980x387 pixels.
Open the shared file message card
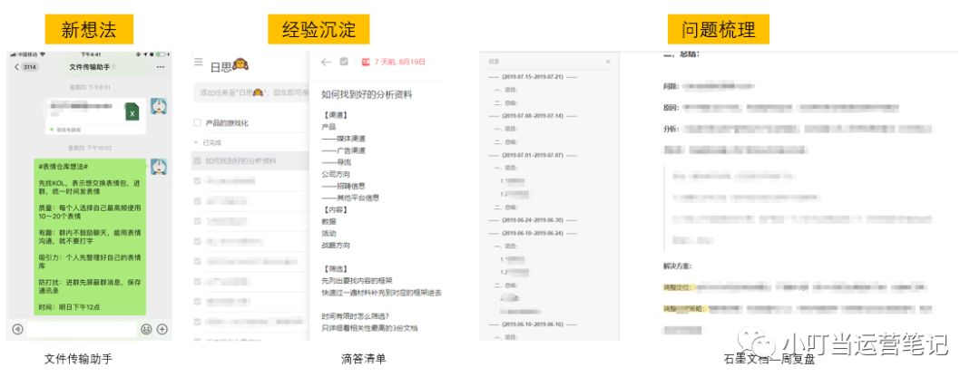click(95, 115)
